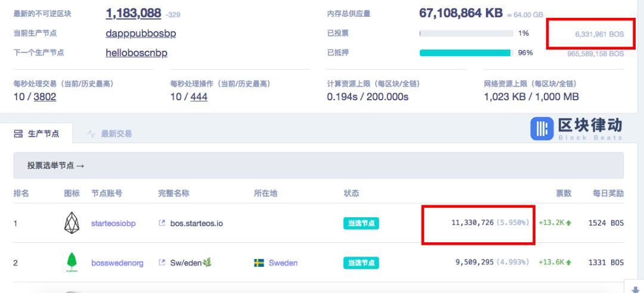Select the vote count 9,509,295 (4.993%)

click(x=492, y=263)
